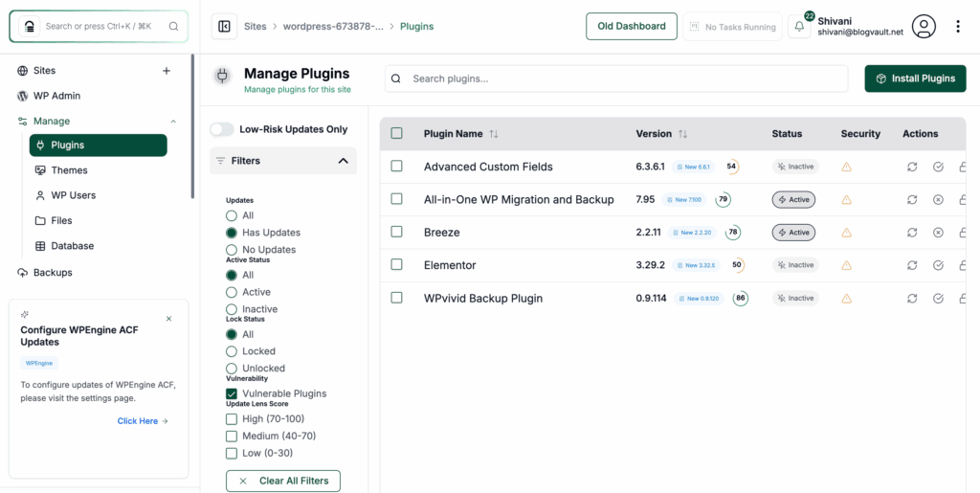Collapse the Filters section
Viewport: 980px width, 493px height.
tap(343, 161)
